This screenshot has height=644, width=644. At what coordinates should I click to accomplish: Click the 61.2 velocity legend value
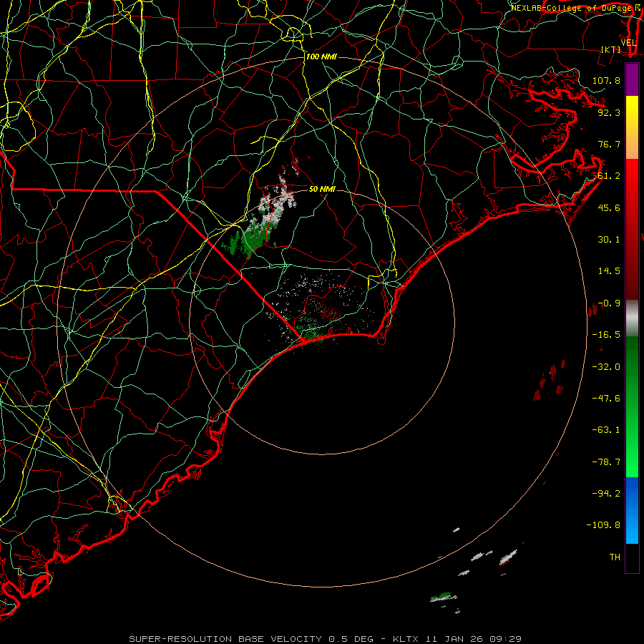[609, 176]
